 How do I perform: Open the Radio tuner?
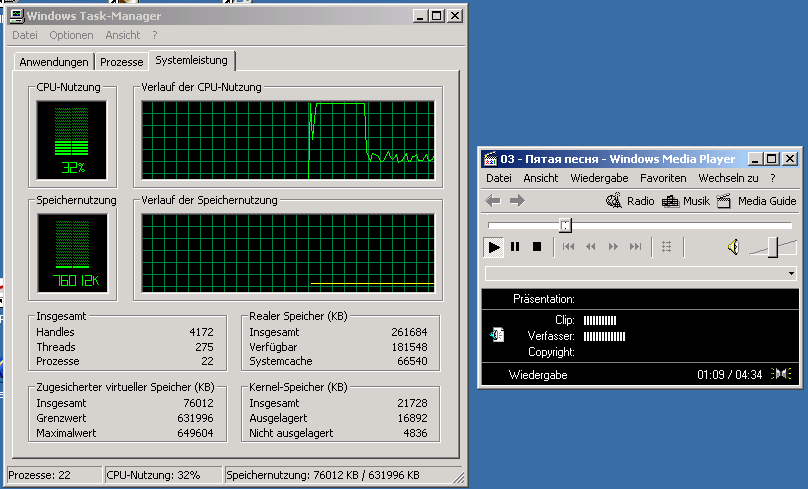[630, 201]
